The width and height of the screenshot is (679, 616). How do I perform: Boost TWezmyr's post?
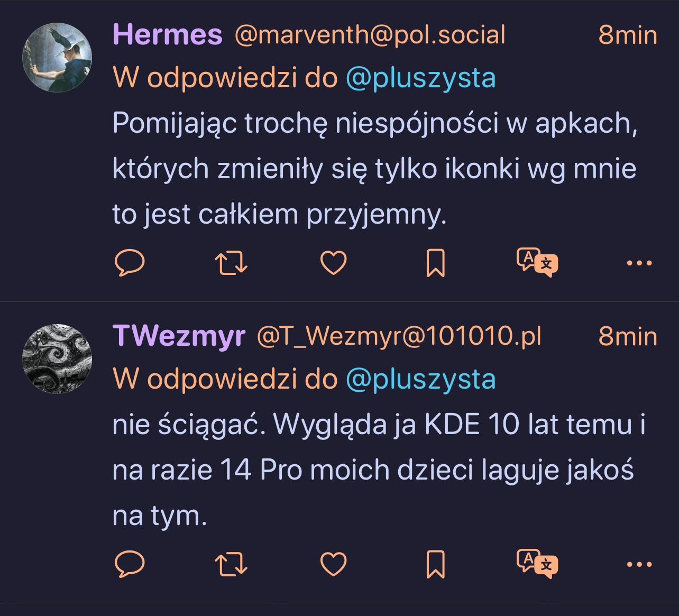(x=232, y=564)
